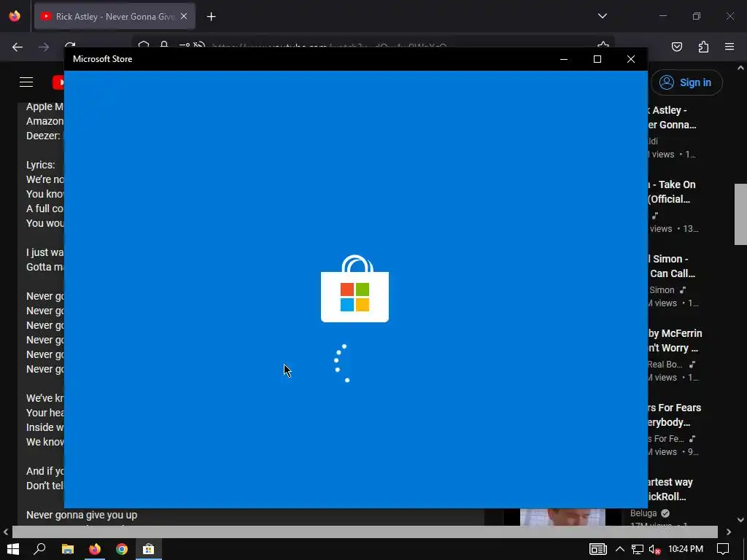Screen dimensions: 747x560
Task: Click the Firefox logo in the browser title bar
Action: pos(15,16)
